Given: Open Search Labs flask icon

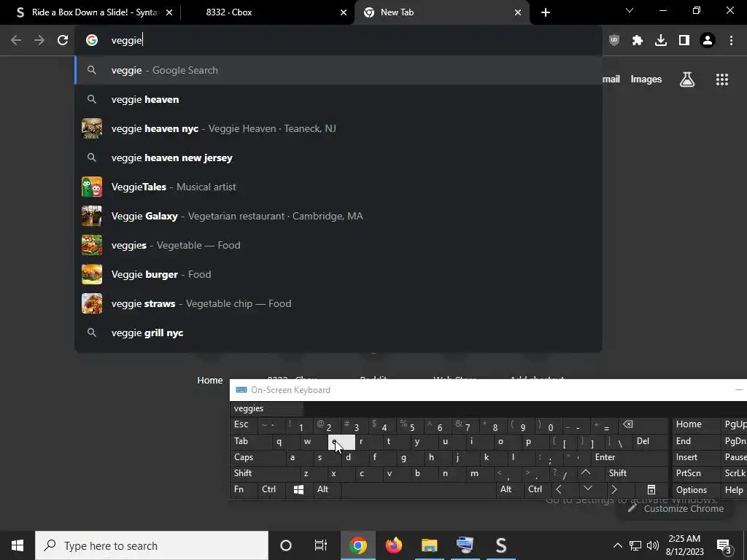Looking at the screenshot, I should click(687, 79).
